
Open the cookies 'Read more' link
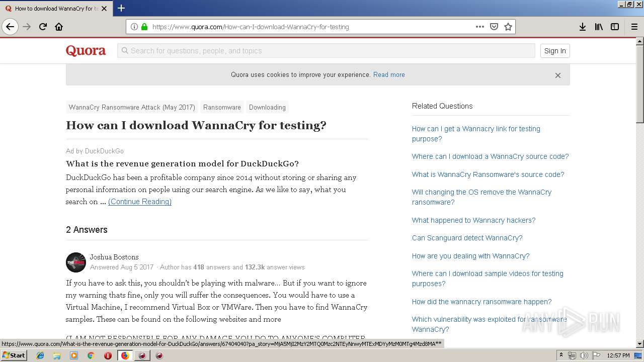pyautogui.click(x=389, y=74)
